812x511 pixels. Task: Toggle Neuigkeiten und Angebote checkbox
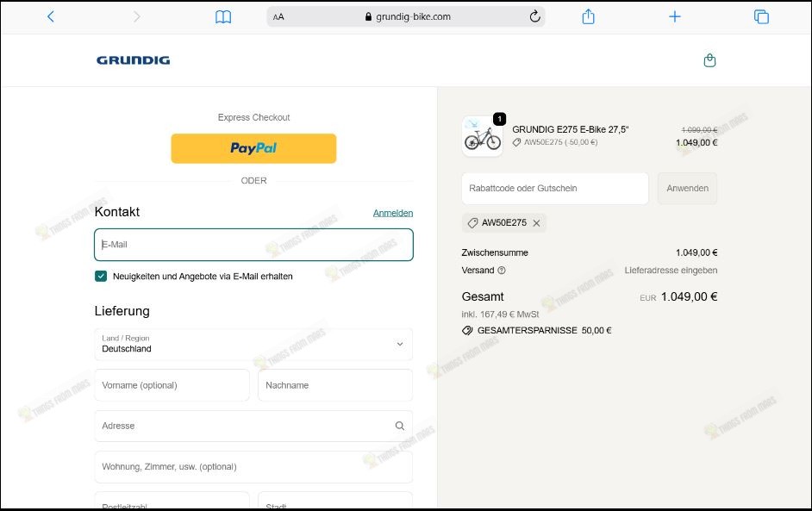point(101,276)
